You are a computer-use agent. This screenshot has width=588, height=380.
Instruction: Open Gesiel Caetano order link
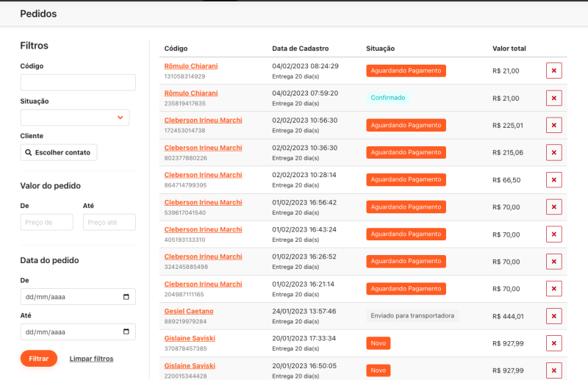189,311
